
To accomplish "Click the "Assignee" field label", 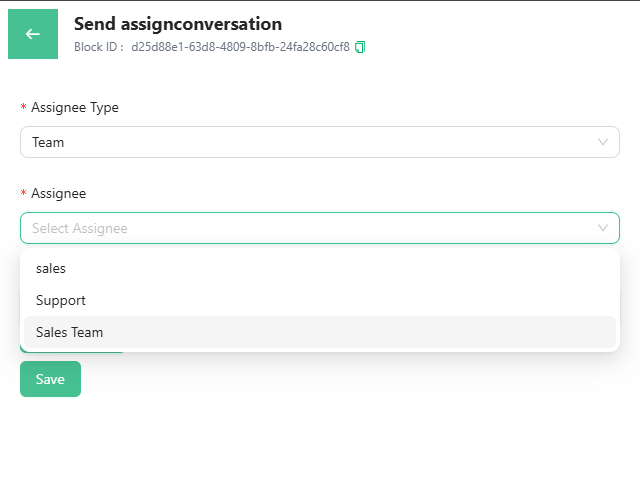I will point(59,193).
